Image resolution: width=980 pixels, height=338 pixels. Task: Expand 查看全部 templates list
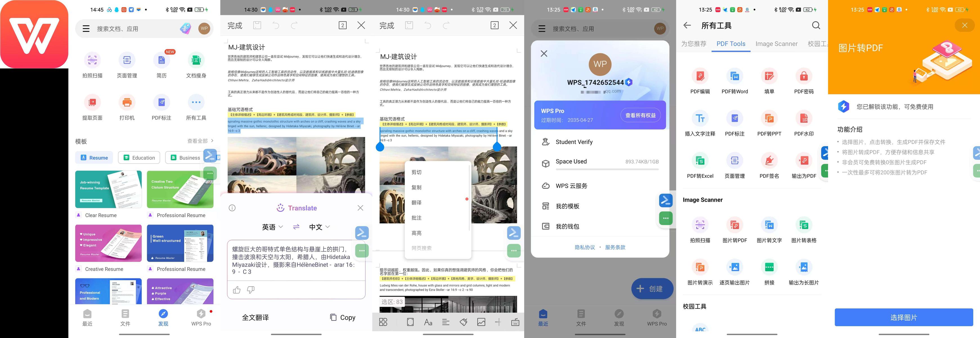tap(201, 141)
